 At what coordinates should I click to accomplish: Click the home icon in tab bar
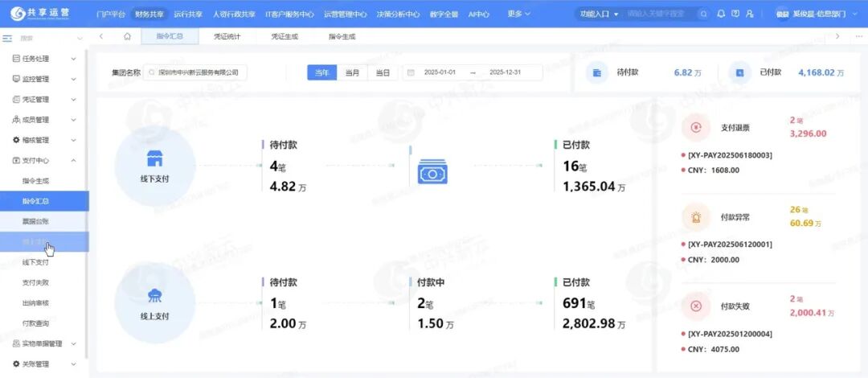(x=127, y=37)
